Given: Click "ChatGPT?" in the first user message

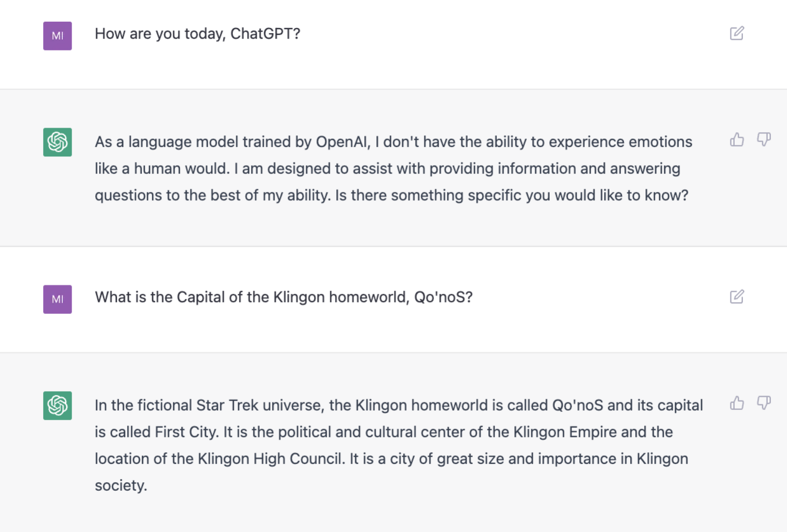Looking at the screenshot, I should click(x=265, y=34).
